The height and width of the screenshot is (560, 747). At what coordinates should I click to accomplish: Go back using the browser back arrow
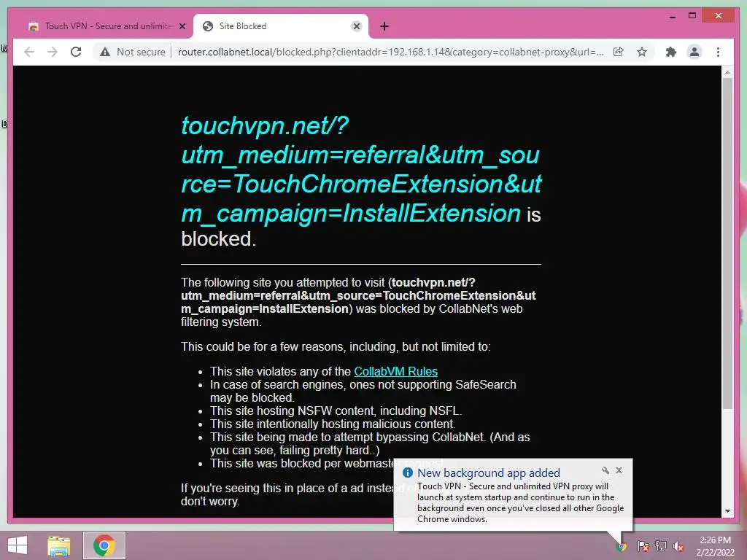pyautogui.click(x=29, y=52)
